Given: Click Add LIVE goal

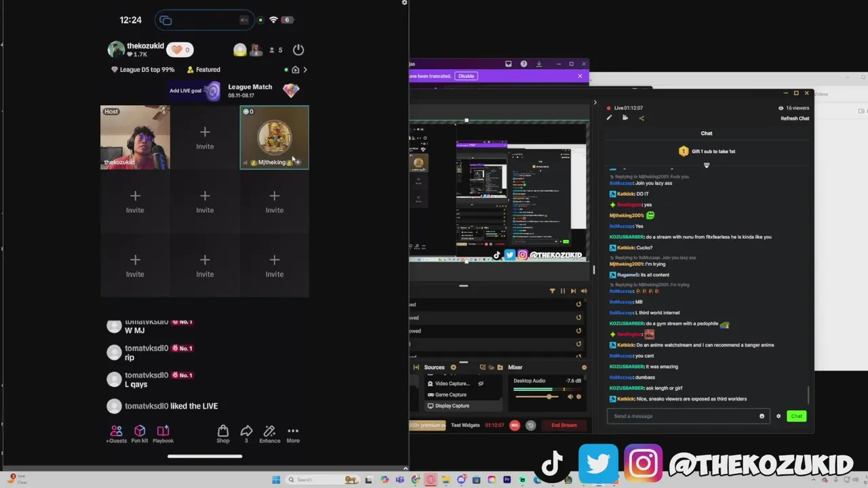Looking at the screenshot, I should pos(195,91).
